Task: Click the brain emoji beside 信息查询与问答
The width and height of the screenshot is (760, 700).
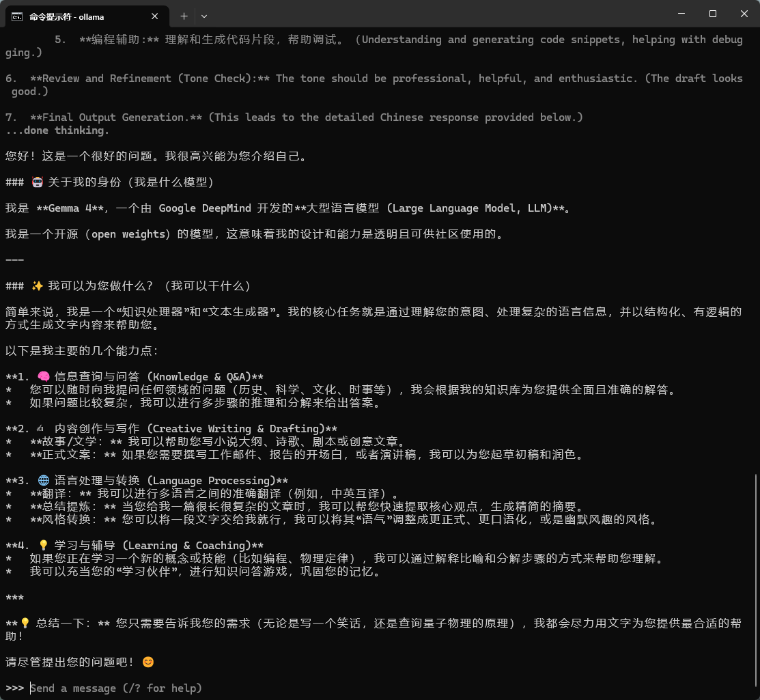Action: tap(44, 376)
